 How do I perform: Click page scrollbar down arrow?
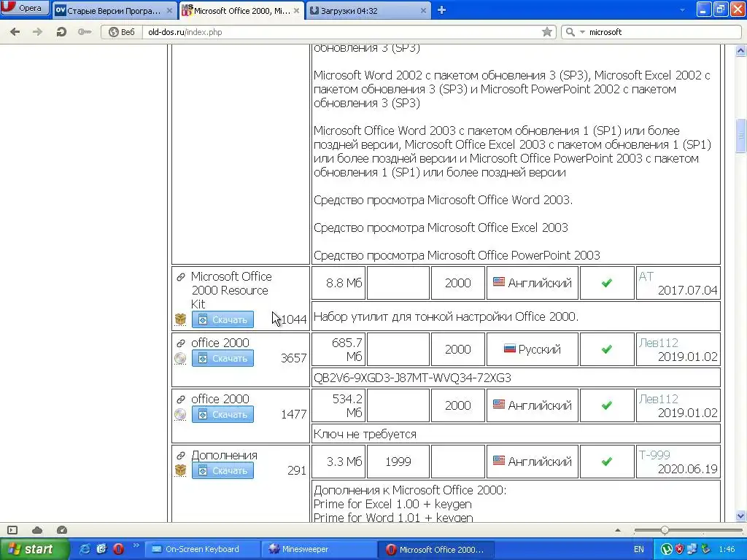tap(741, 516)
